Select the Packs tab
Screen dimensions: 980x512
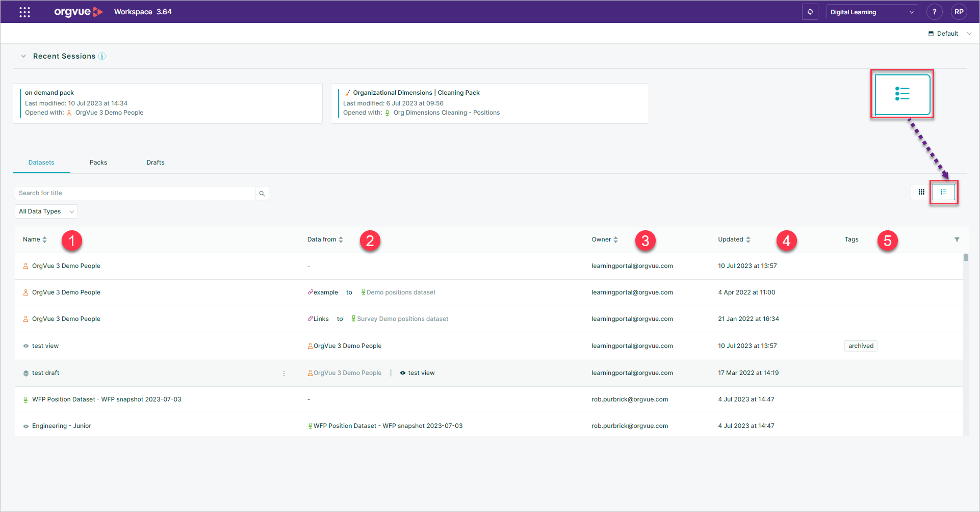click(98, 163)
